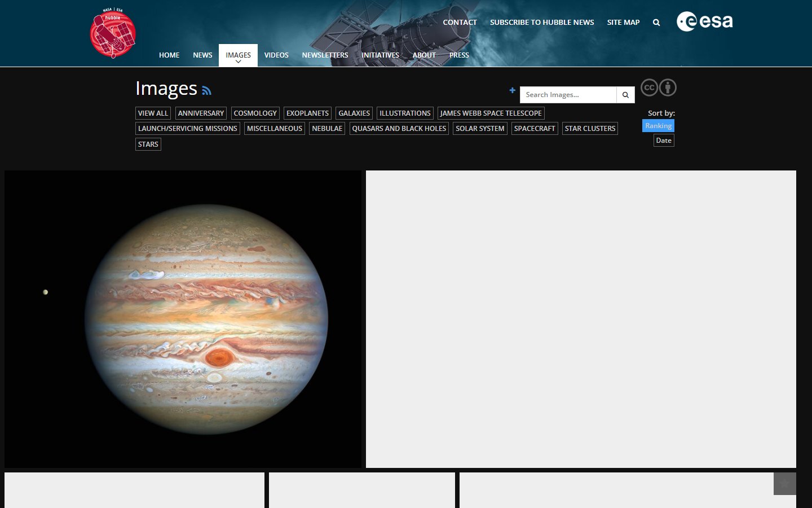This screenshot has height=508, width=812.
Task: Click the Contact link
Action: click(460, 23)
